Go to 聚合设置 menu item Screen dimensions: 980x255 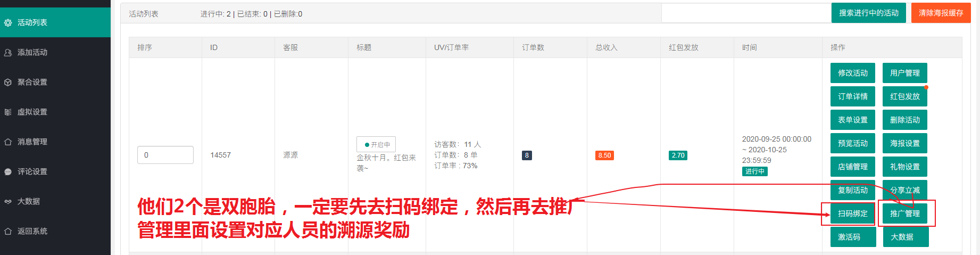coord(55,82)
